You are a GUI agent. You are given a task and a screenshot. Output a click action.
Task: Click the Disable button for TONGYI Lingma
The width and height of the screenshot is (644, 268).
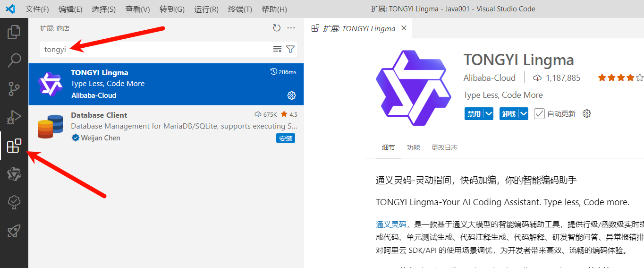pyautogui.click(x=474, y=113)
